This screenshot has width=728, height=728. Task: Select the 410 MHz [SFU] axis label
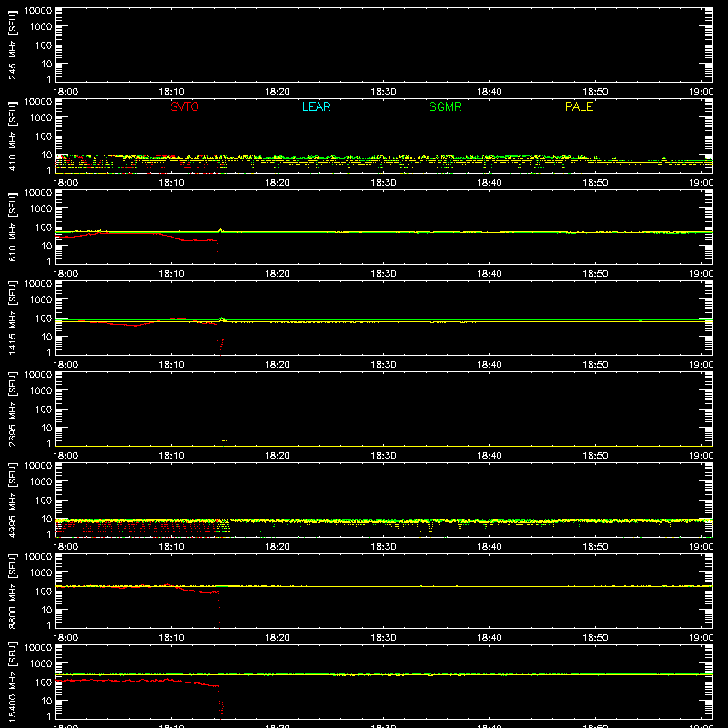[13, 136]
